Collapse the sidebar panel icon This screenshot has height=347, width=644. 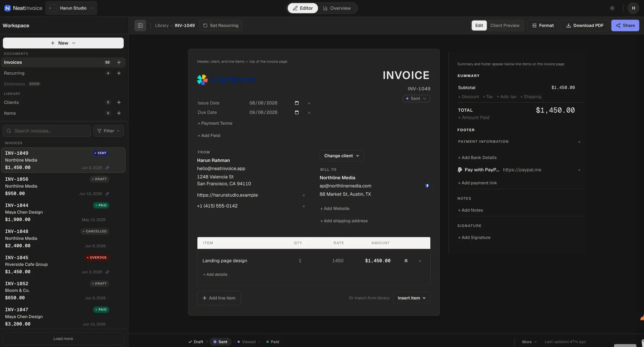pos(140,25)
